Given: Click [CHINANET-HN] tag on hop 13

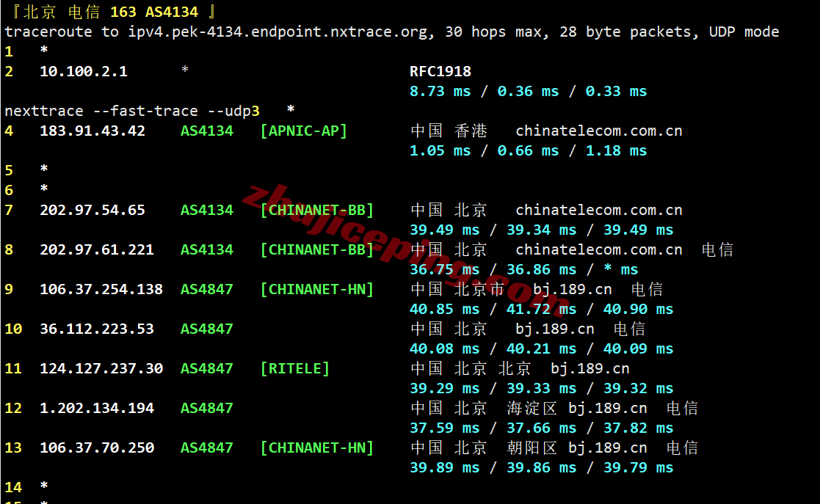Looking at the screenshot, I should tap(317, 448).
